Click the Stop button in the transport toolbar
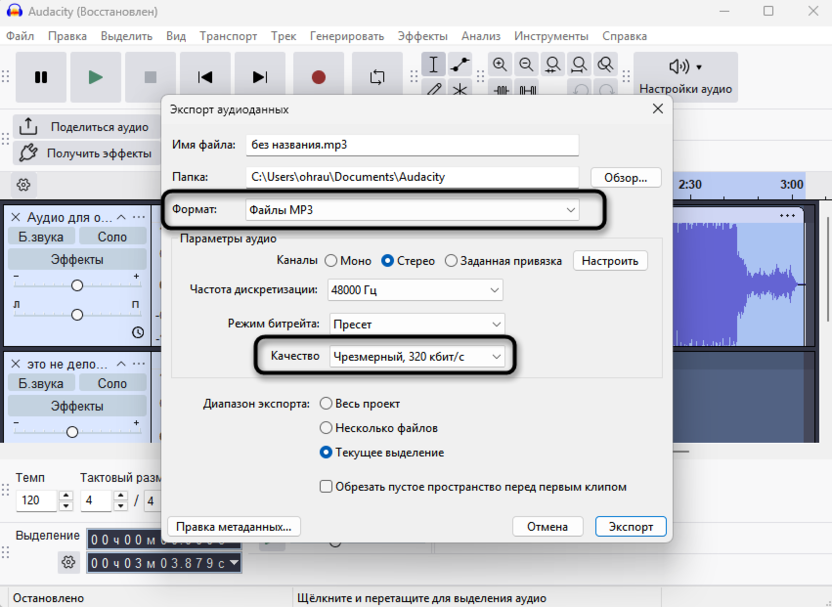 (x=150, y=77)
